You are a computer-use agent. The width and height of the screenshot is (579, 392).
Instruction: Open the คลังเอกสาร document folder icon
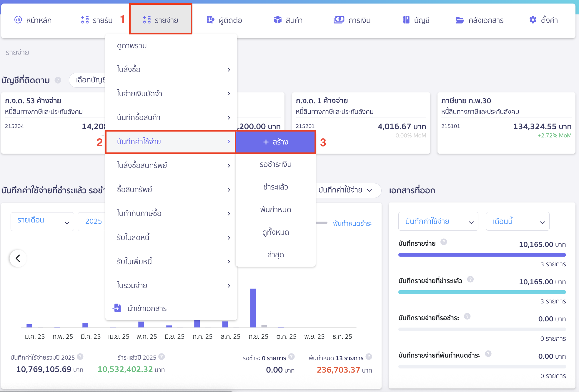(x=460, y=20)
